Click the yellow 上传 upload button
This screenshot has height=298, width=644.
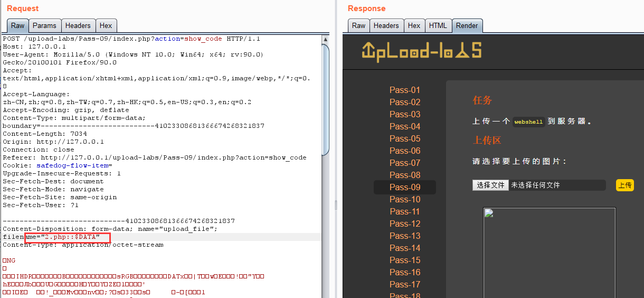point(625,185)
